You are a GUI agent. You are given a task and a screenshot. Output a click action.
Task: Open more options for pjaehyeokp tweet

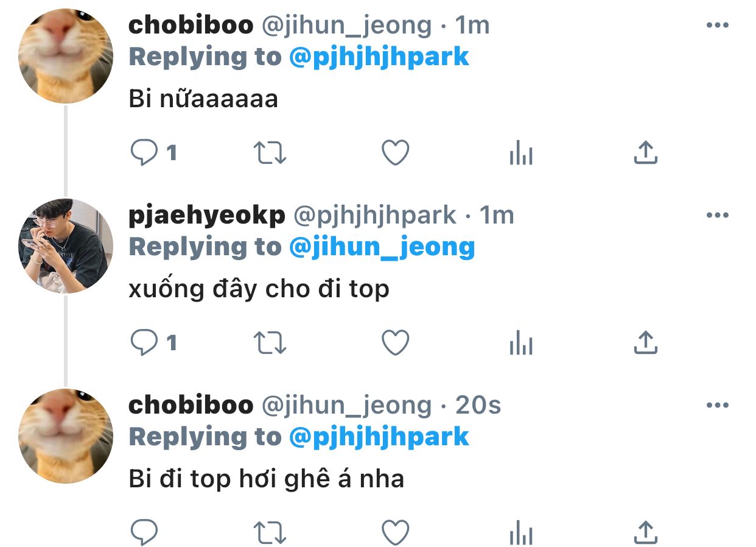(x=717, y=215)
